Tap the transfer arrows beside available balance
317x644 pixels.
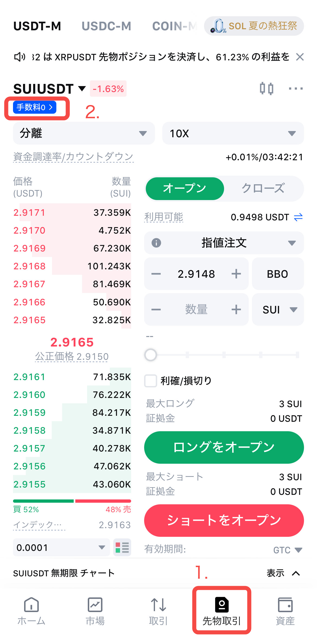click(x=298, y=217)
